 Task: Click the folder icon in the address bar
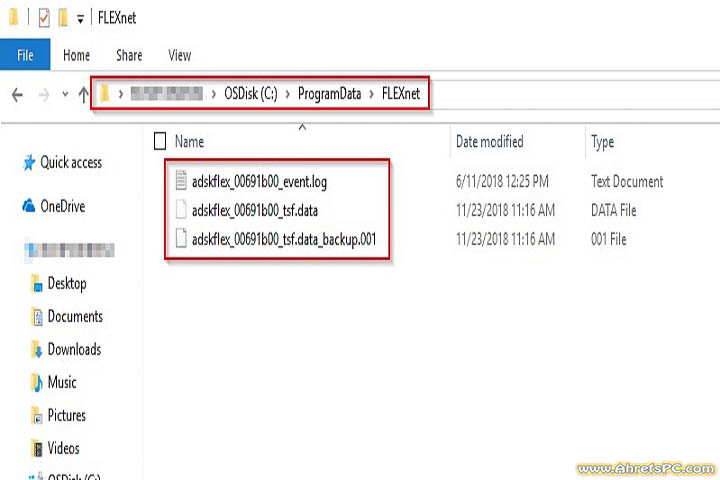coord(105,93)
